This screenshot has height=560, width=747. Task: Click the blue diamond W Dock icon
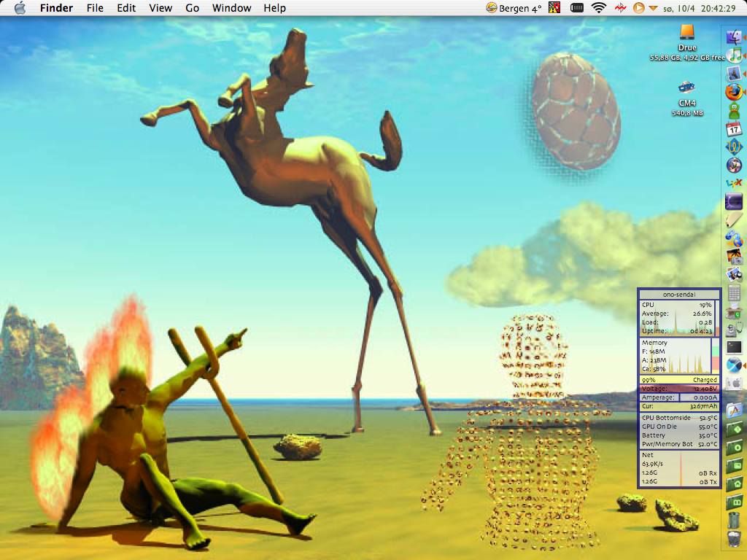[734, 147]
